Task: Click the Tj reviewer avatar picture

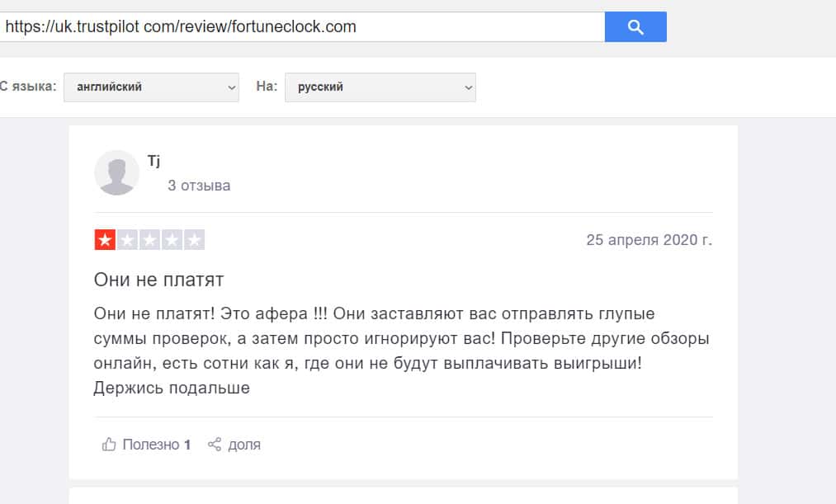Action: coord(117,172)
